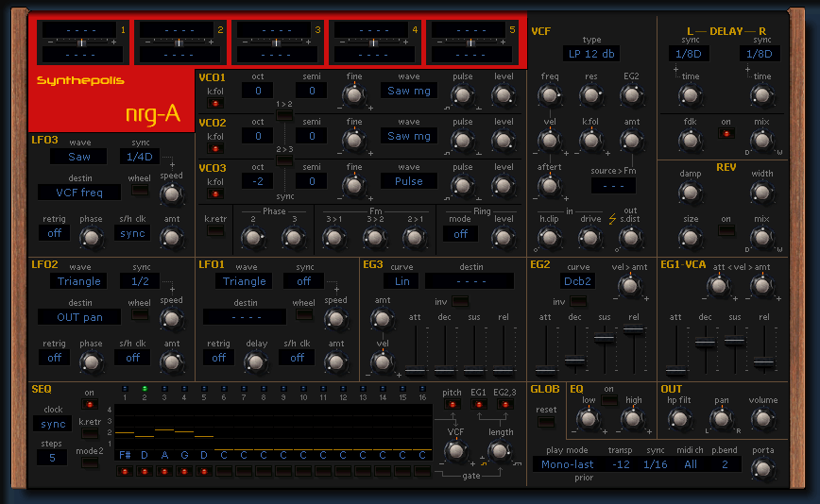Click the VCO1 pulse width knob

[462, 95]
